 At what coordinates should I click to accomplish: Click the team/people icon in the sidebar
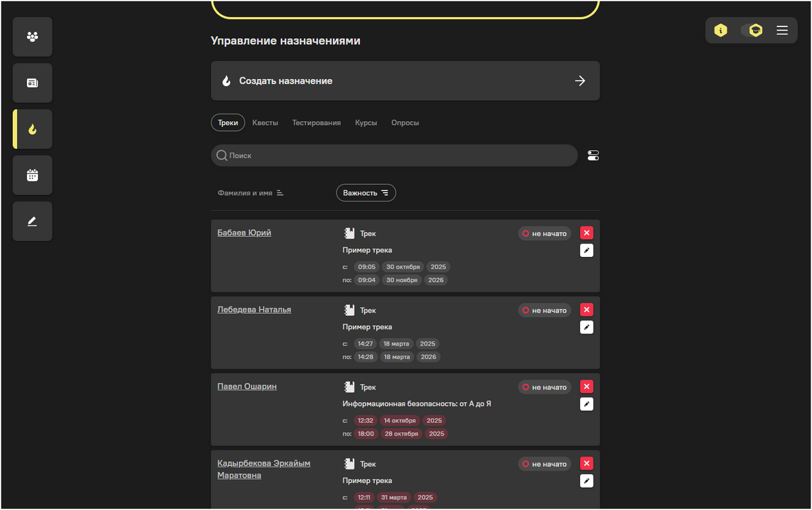click(x=32, y=37)
